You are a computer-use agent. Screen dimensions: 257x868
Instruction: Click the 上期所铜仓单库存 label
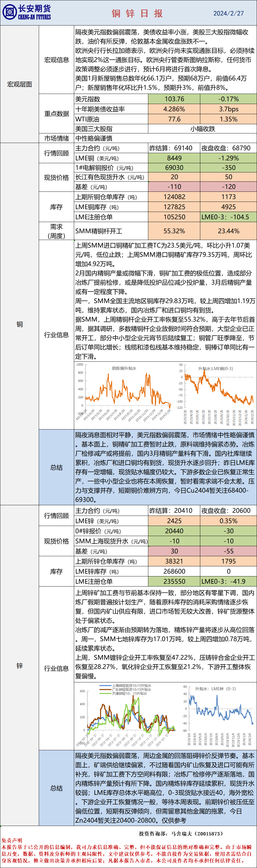106,197
